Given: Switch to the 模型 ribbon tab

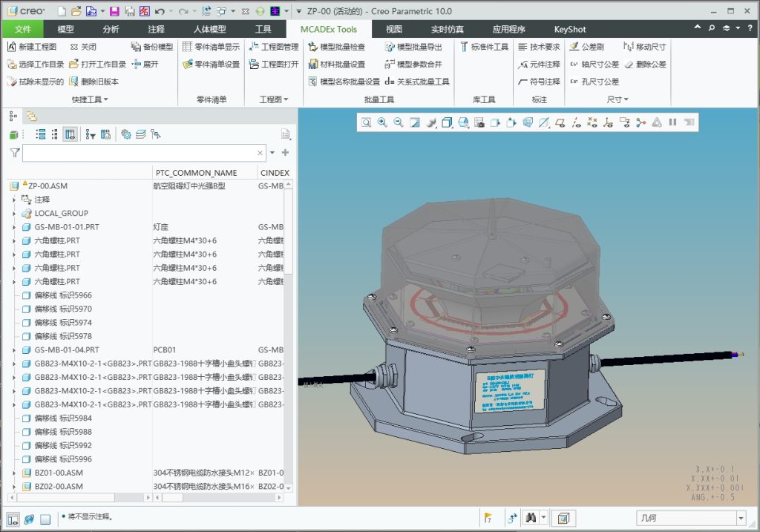Looking at the screenshot, I should pos(65,30).
